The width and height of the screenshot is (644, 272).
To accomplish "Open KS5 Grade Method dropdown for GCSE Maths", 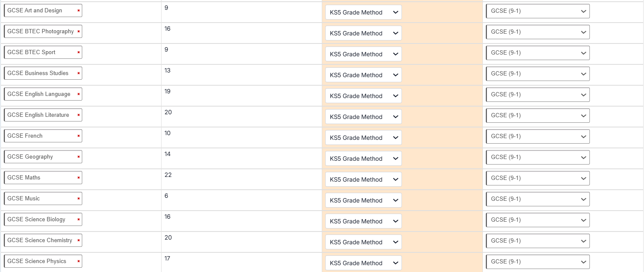I will [363, 179].
